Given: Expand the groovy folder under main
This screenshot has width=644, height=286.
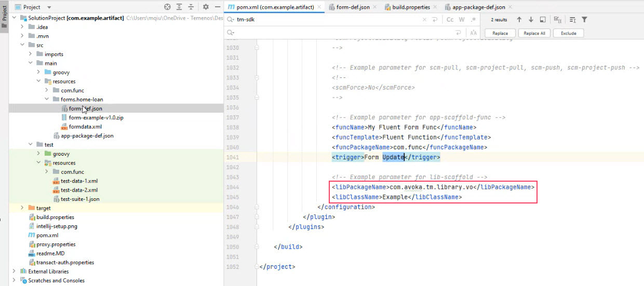Looking at the screenshot, I should click(39, 72).
